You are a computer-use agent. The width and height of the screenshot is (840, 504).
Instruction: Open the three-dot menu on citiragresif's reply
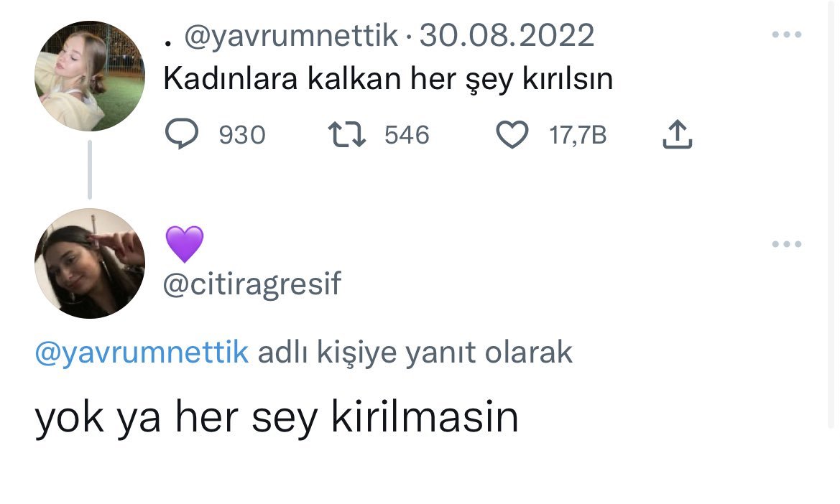[x=785, y=244]
